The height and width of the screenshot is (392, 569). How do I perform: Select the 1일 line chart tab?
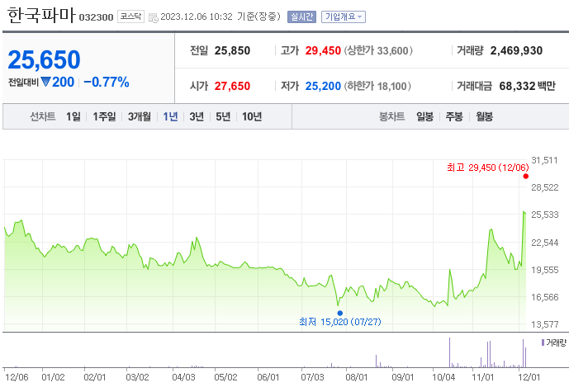pyautogui.click(x=73, y=116)
